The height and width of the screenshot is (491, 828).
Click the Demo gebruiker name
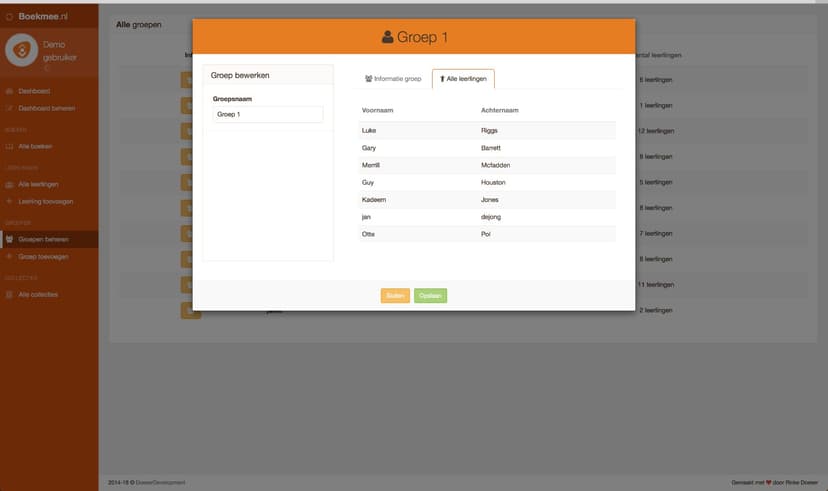(x=60, y=51)
